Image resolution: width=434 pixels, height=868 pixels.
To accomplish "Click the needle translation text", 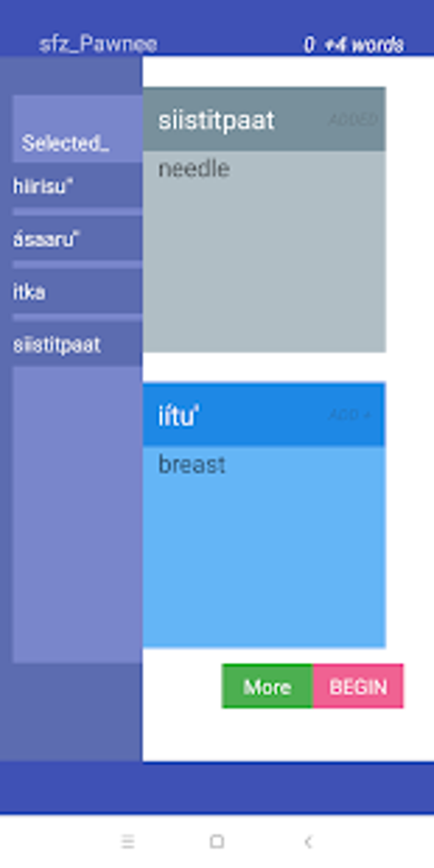I will coord(194,168).
